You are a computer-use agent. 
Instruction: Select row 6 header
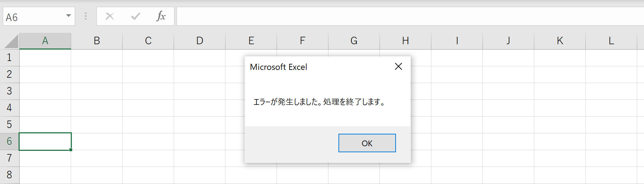9,141
